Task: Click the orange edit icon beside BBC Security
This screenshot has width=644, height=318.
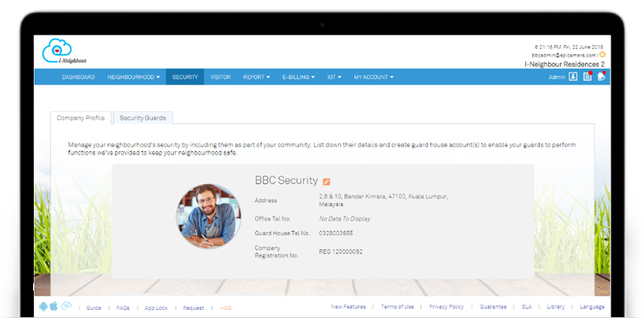Action: [327, 182]
